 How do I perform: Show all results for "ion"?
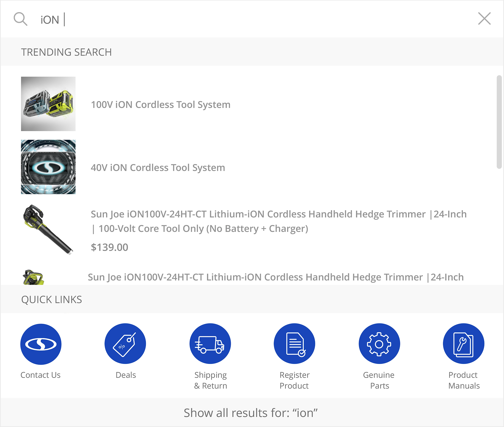(251, 413)
